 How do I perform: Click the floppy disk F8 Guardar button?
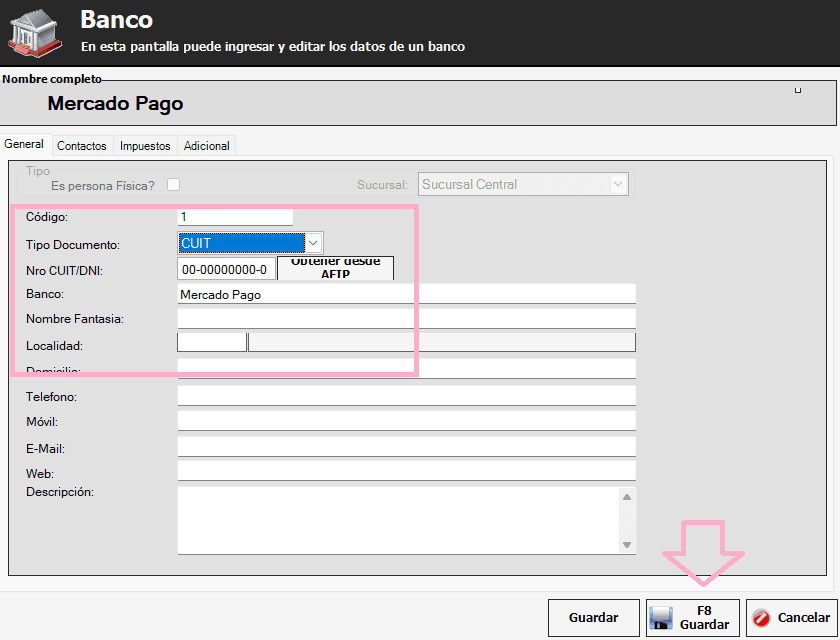coord(693,618)
